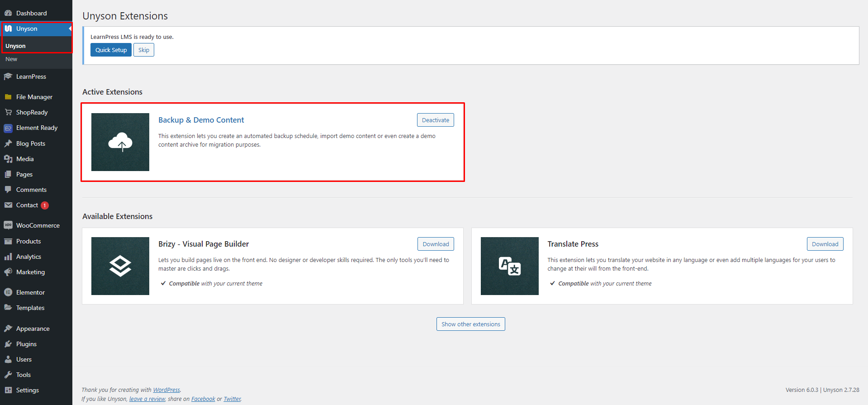Click the Appearance paintbrush icon
This screenshot has height=405, width=868.
click(x=8, y=329)
